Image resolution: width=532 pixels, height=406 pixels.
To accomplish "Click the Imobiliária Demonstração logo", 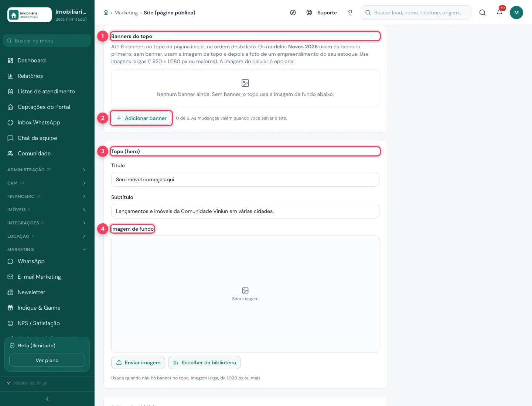I will (30, 15).
